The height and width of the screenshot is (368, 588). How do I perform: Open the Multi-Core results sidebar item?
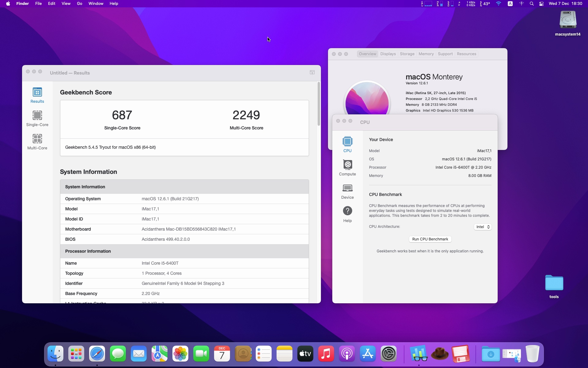37,142
